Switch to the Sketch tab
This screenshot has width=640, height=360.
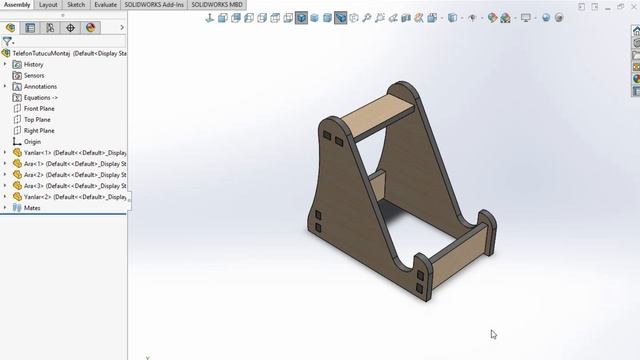tap(76, 5)
